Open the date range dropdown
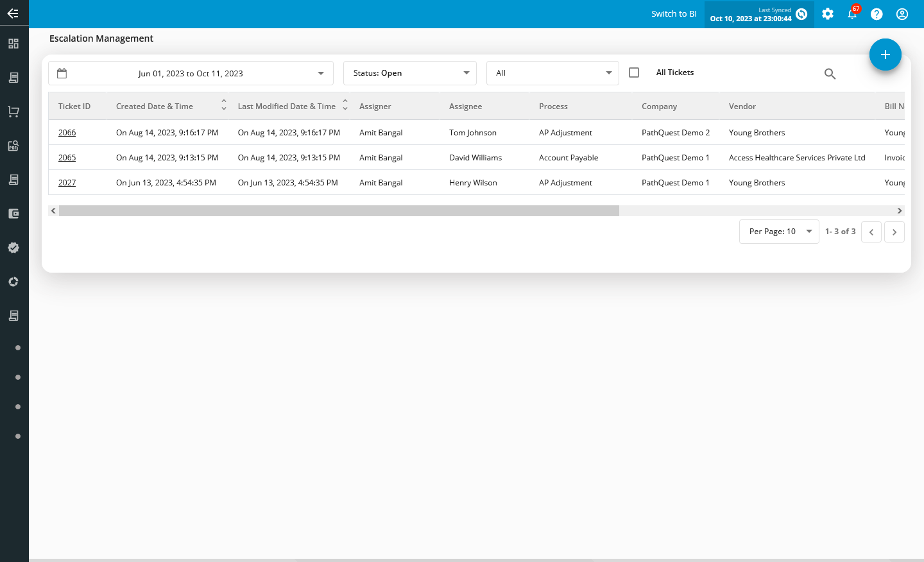924x562 pixels. pos(191,73)
